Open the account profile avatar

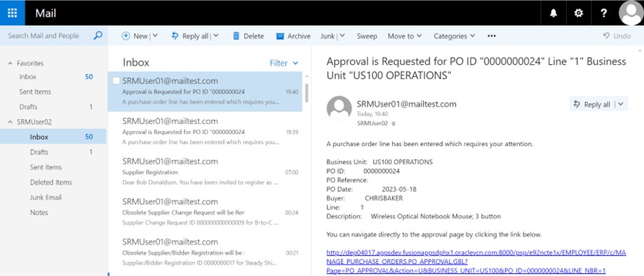pos(630,13)
